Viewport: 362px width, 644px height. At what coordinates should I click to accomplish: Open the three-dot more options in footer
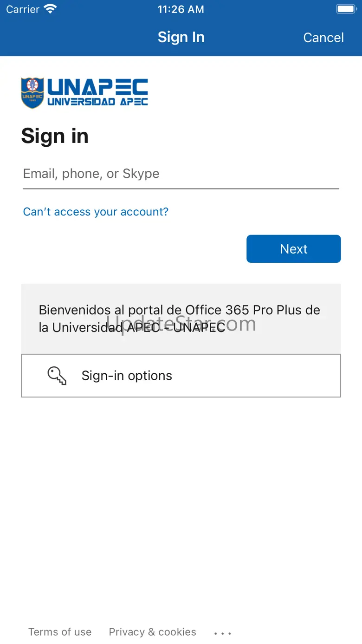223,633
